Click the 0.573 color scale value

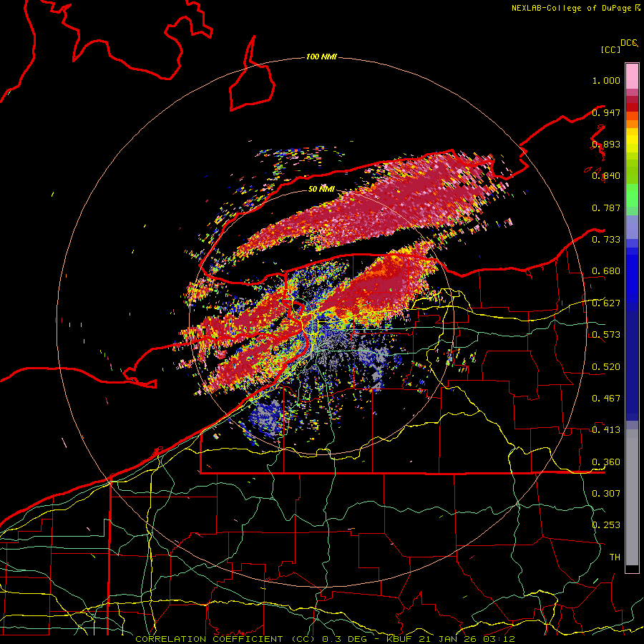pyautogui.click(x=606, y=335)
